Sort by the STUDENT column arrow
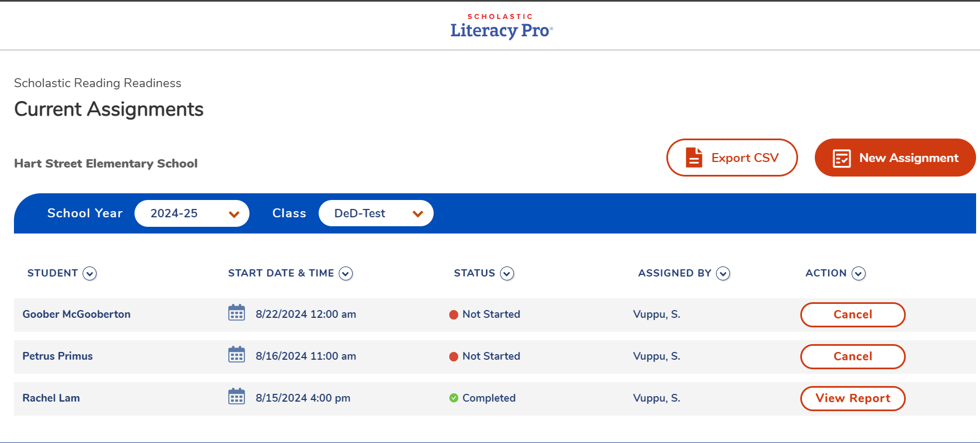 (x=90, y=273)
